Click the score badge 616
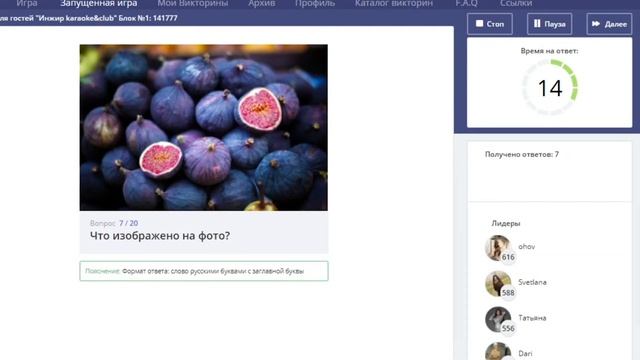 pos(508,257)
